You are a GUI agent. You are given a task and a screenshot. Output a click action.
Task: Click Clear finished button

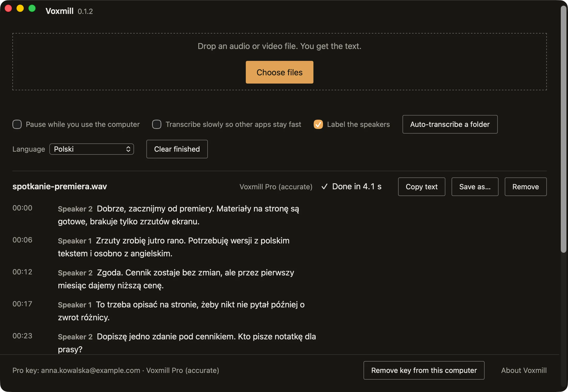point(177,149)
